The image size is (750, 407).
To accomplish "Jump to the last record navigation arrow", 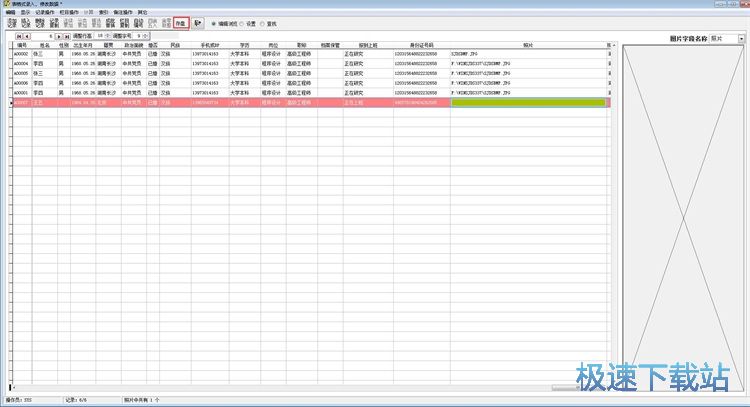I will point(66,36).
